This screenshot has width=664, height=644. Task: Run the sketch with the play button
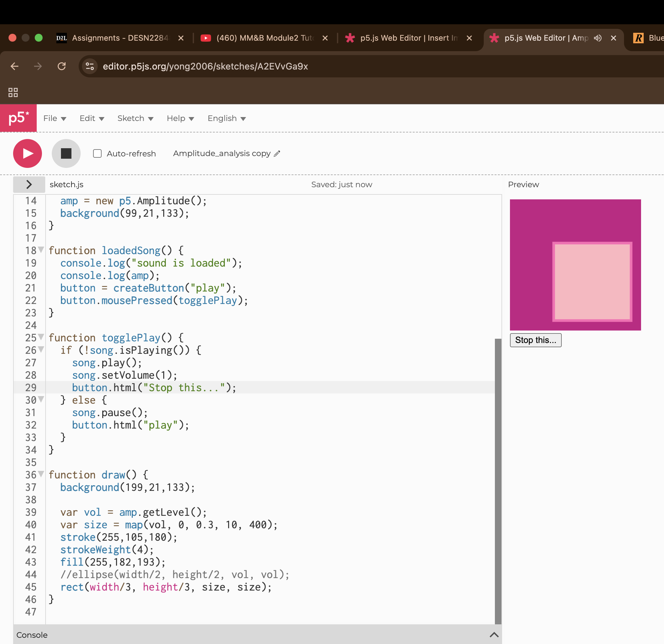[28, 153]
